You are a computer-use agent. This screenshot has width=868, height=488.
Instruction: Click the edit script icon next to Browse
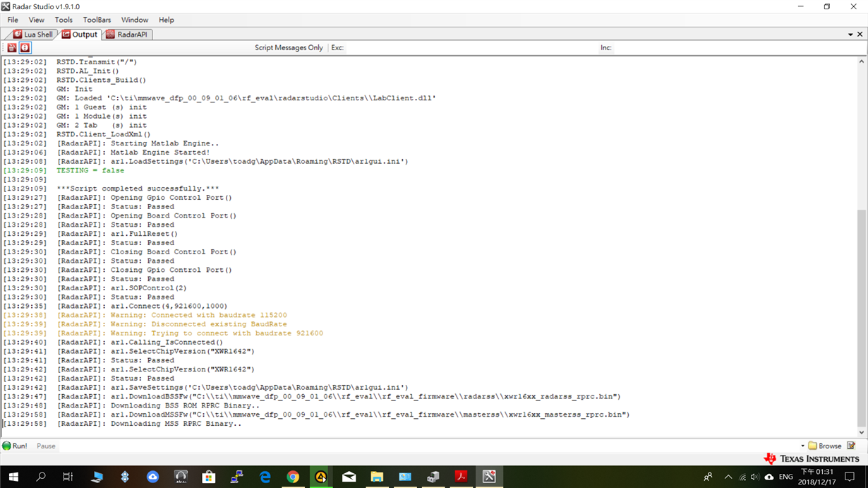(x=851, y=446)
